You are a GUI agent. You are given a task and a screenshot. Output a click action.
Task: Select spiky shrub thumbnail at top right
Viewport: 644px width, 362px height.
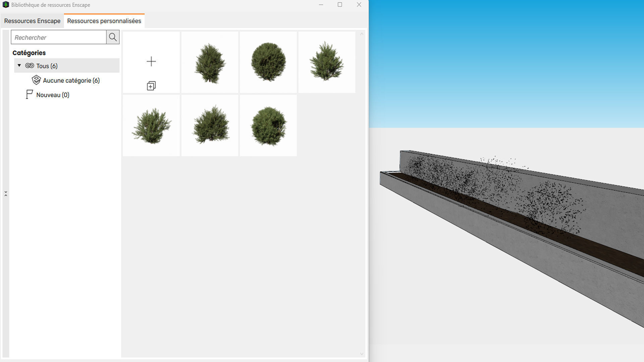pos(327,62)
